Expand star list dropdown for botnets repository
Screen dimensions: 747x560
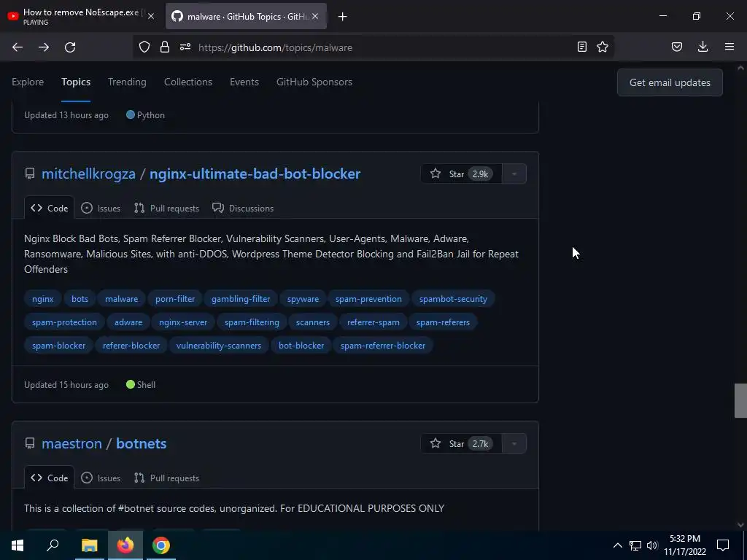click(514, 443)
